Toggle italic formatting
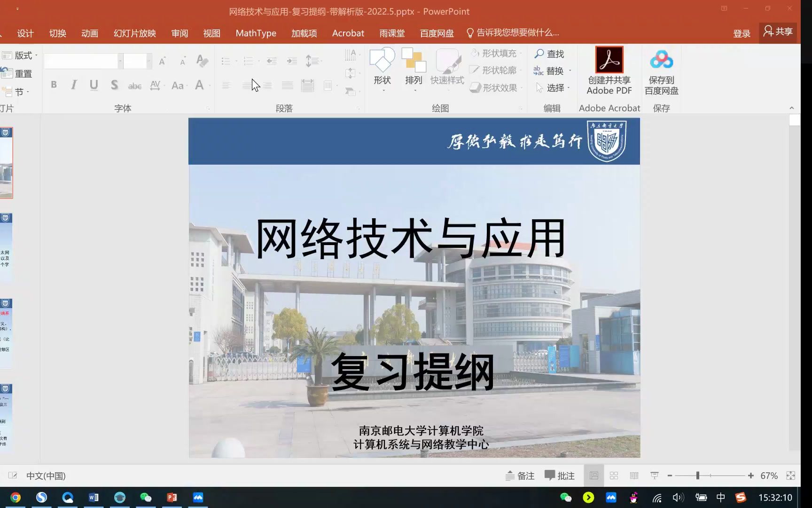 tap(73, 85)
